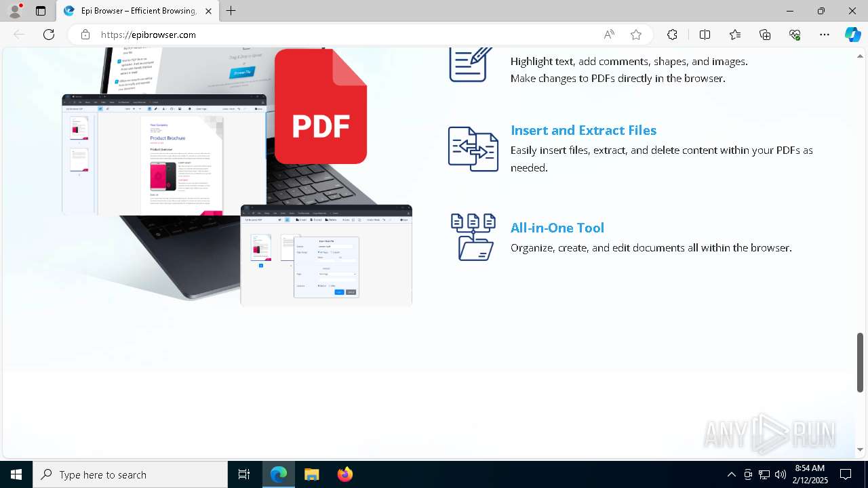Click text 'Highlight text, add comments, shapes, and images.'
Screen dimensions: 868x488
(x=629, y=61)
